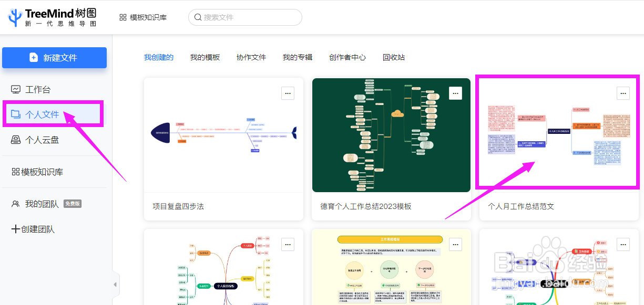Open more options on 项目复盘四步法 card
This screenshot has height=305, width=644.
[288, 93]
